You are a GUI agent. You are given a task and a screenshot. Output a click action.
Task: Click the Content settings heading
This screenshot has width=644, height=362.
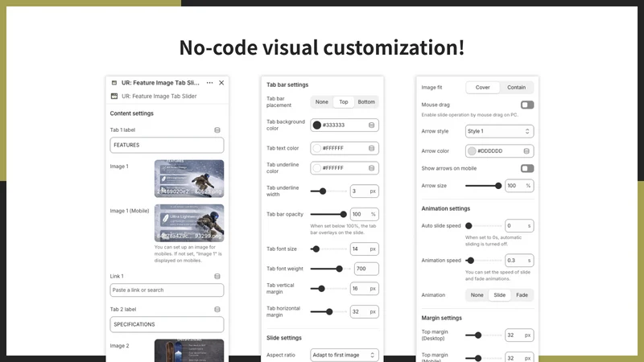tap(132, 113)
